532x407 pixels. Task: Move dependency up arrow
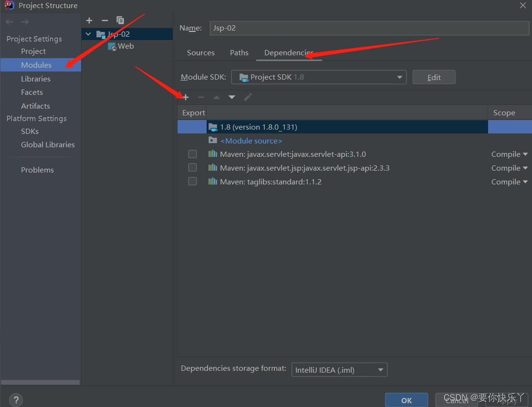pos(217,98)
